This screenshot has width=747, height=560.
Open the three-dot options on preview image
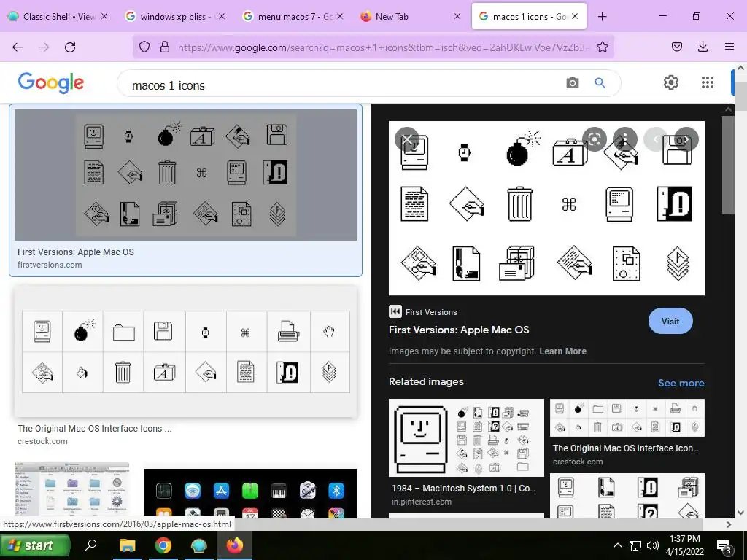pos(624,139)
